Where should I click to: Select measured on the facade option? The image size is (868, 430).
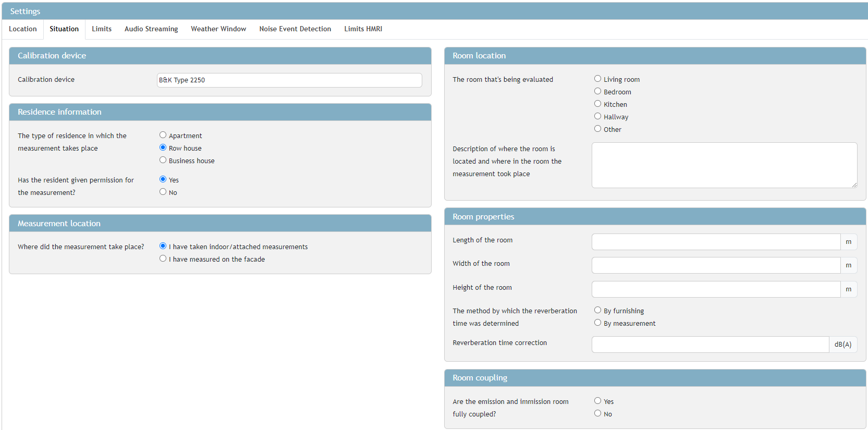point(163,259)
